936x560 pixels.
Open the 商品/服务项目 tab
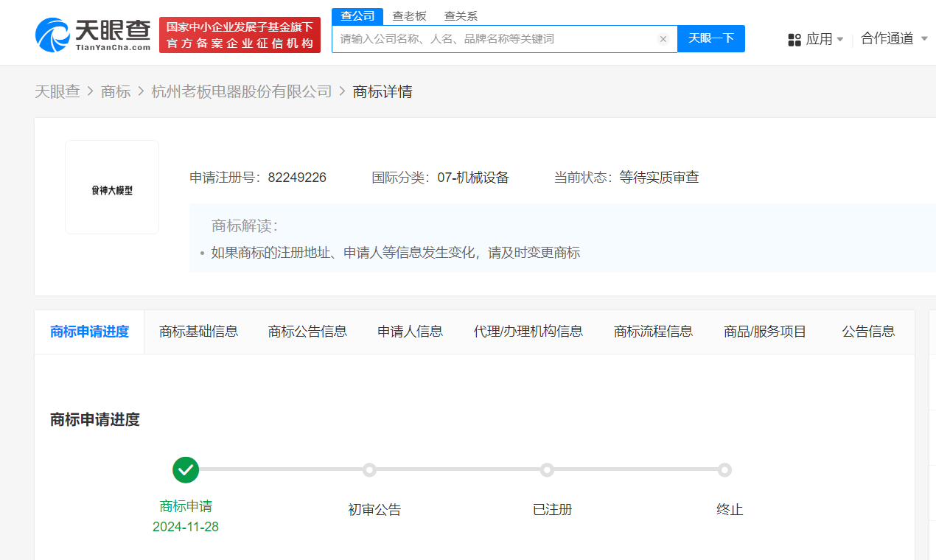[765, 332]
